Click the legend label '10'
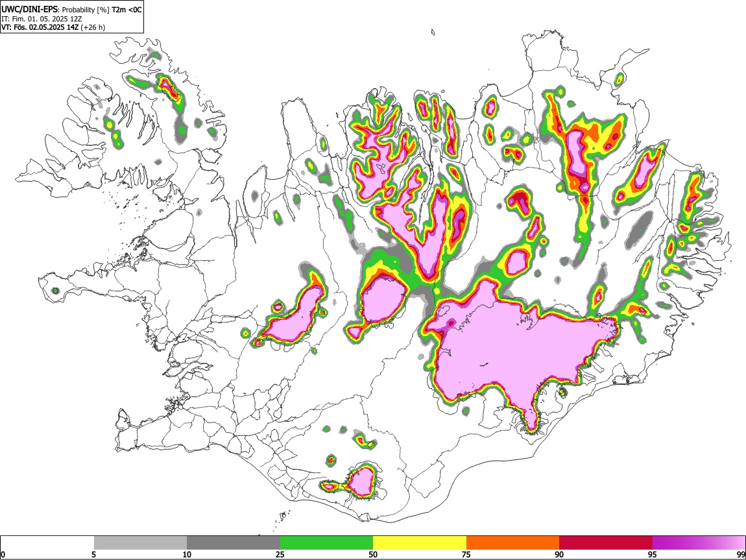Viewport: 746px width, 560px height. 187,554
